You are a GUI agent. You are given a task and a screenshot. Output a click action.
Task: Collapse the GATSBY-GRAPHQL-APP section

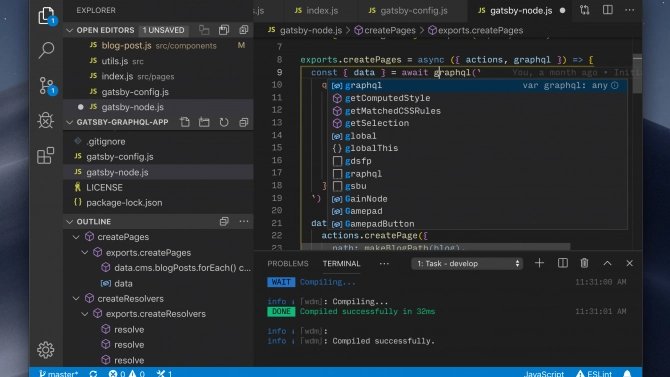(x=70, y=122)
